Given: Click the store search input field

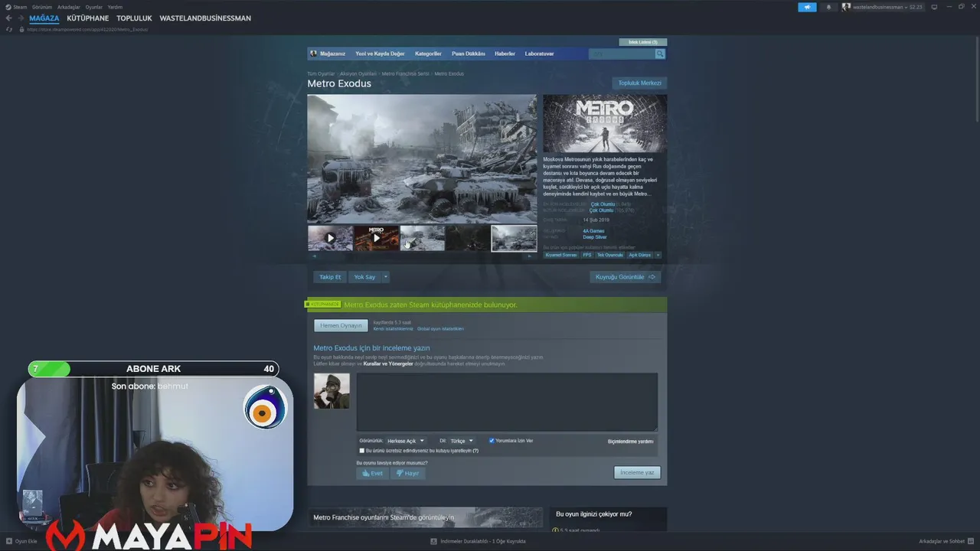Looking at the screenshot, I should (x=622, y=54).
